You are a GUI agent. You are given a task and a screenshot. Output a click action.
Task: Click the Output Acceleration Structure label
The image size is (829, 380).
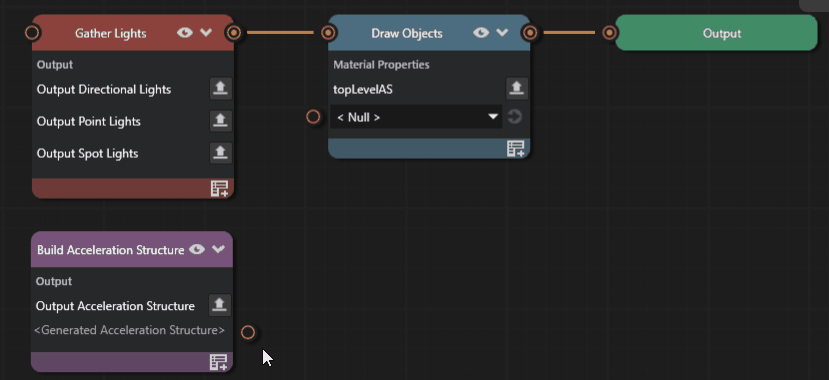(115, 306)
